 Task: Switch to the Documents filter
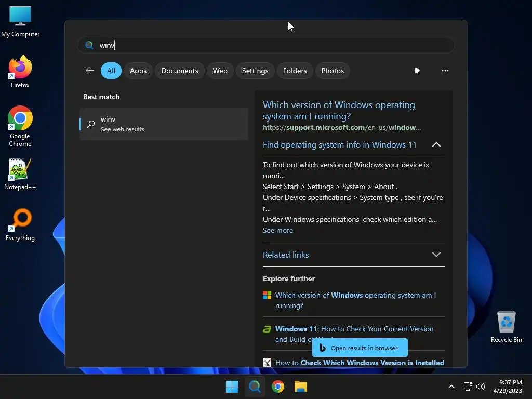click(x=179, y=71)
